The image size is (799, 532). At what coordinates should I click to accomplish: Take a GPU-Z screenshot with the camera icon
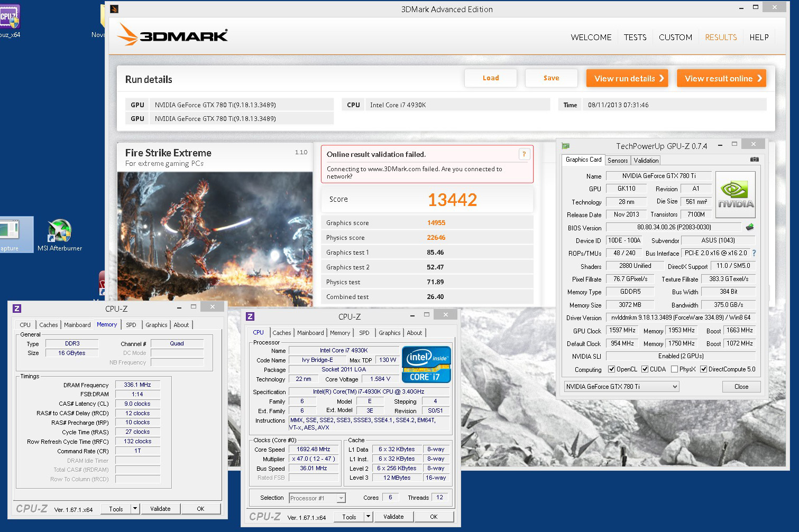coord(755,160)
